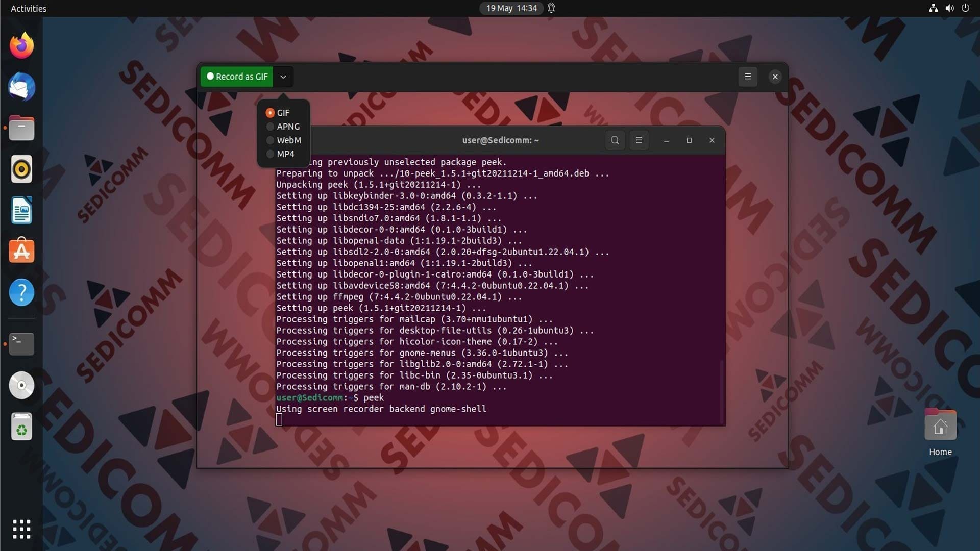
Task: Open Ubuntu Software store
Action: coord(21,251)
